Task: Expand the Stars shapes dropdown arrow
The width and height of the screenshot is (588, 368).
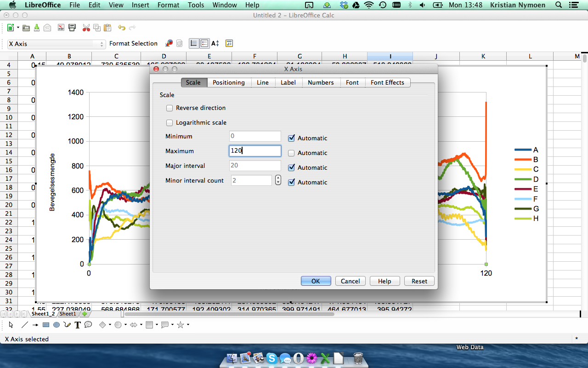Action: (188, 325)
